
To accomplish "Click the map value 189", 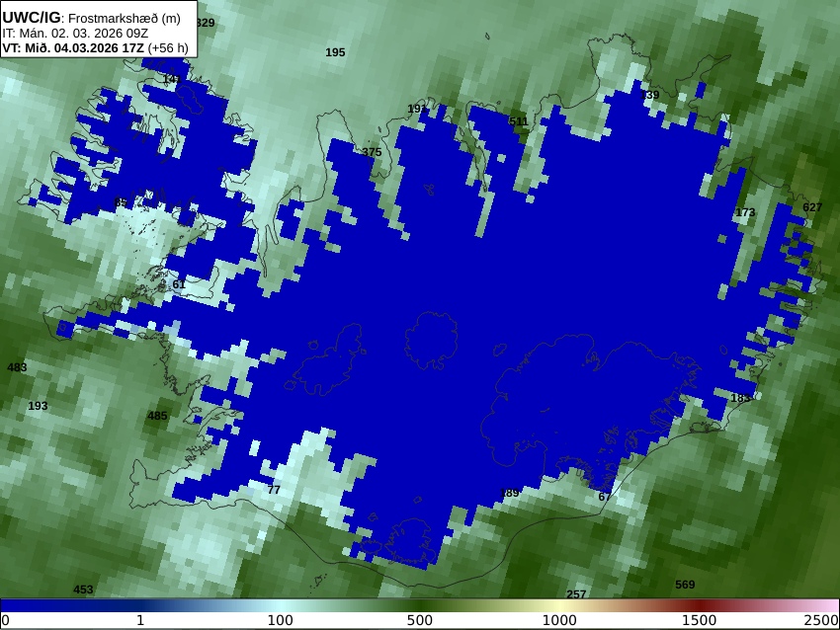I will coord(510,493).
